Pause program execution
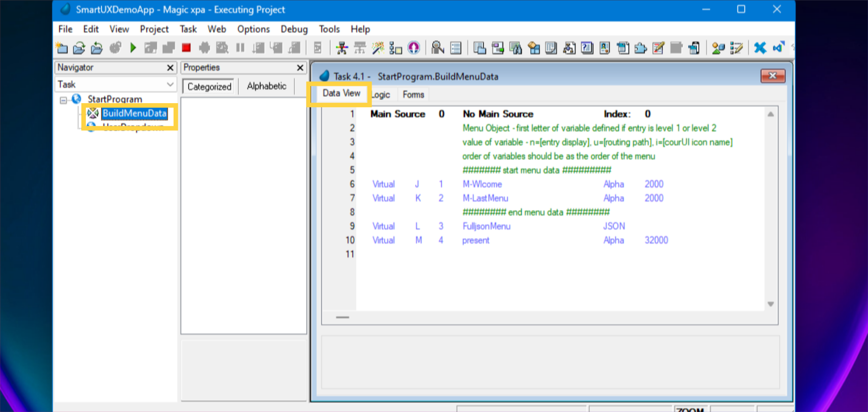This screenshot has width=868, height=412. click(x=240, y=47)
